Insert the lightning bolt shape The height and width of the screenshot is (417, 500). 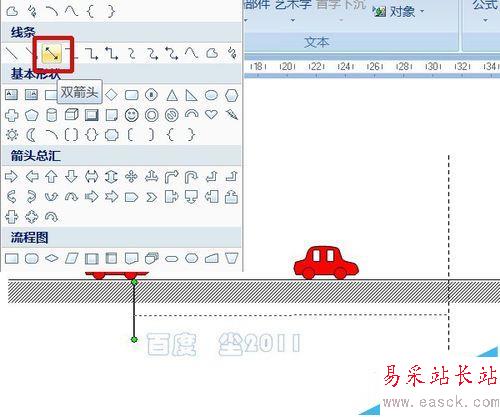click(x=232, y=115)
